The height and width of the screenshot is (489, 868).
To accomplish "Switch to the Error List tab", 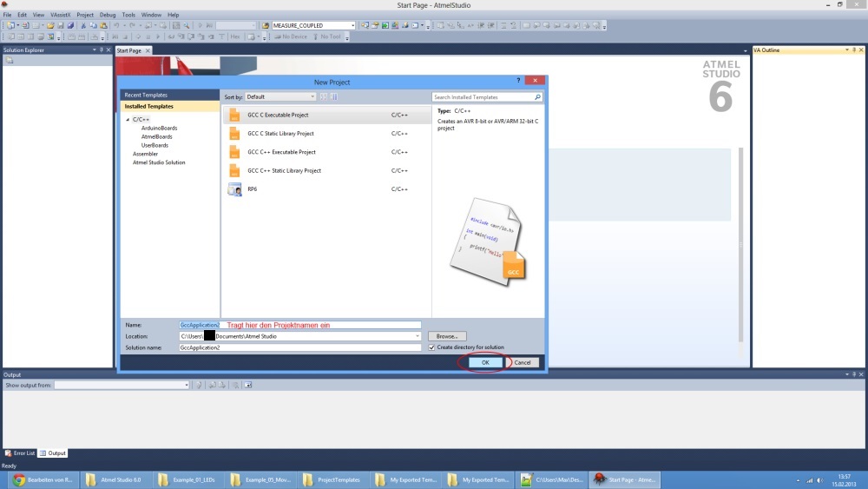I will (21, 453).
